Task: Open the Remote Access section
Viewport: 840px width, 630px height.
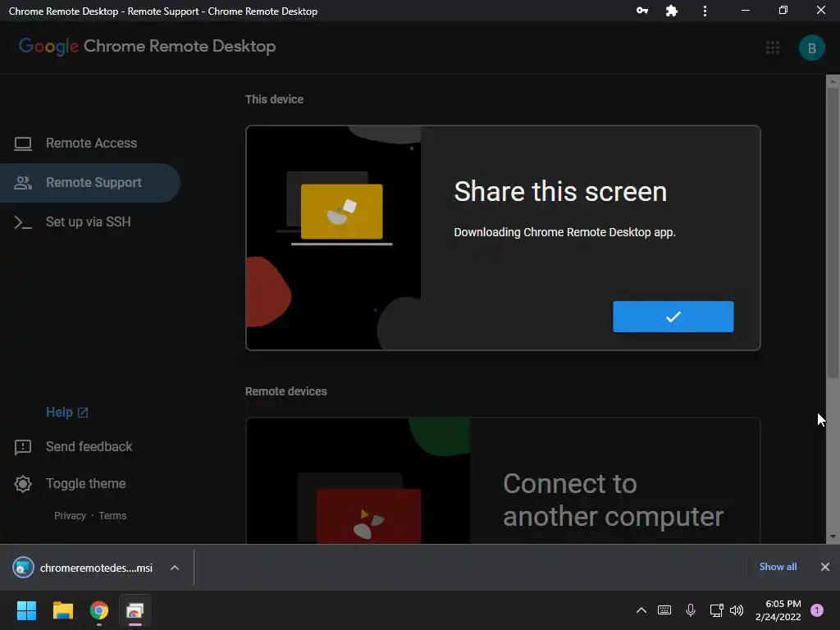Action: 90,143
